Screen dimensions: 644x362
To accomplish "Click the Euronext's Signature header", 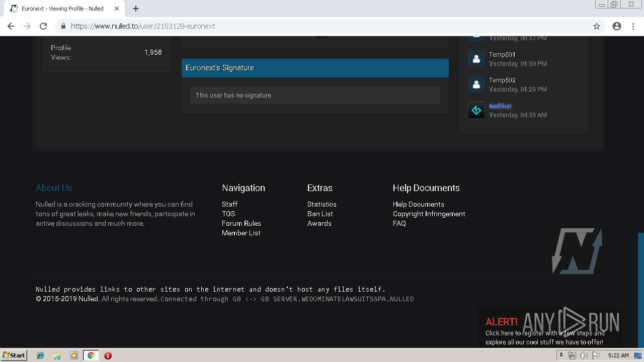I will (x=315, y=68).
